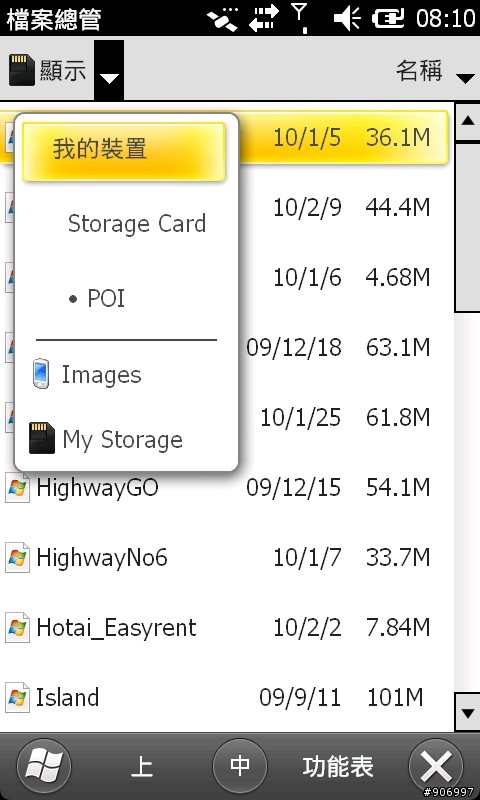Collapse the 顯示 dropdown arrow
Viewport: 480px width, 800px height.
pos(109,70)
